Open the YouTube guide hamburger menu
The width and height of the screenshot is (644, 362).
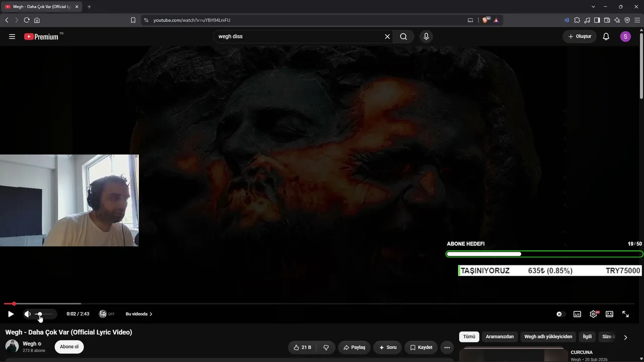(x=12, y=37)
